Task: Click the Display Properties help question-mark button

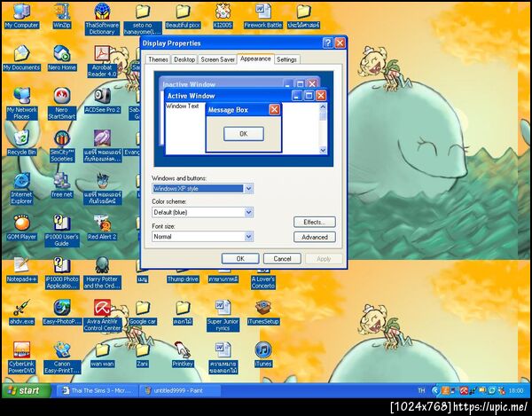Action: 327,43
